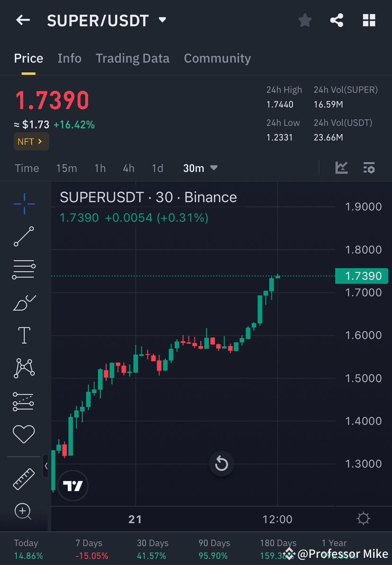The image size is (392, 565).
Task: Share the SUPER/USDT chart
Action: click(x=337, y=20)
